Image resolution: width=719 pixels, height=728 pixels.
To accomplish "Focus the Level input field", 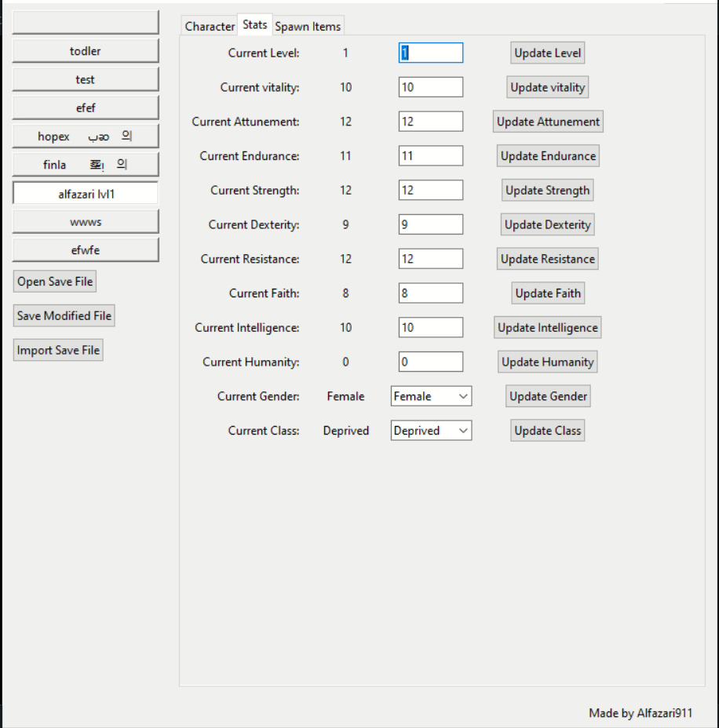I will [431, 53].
